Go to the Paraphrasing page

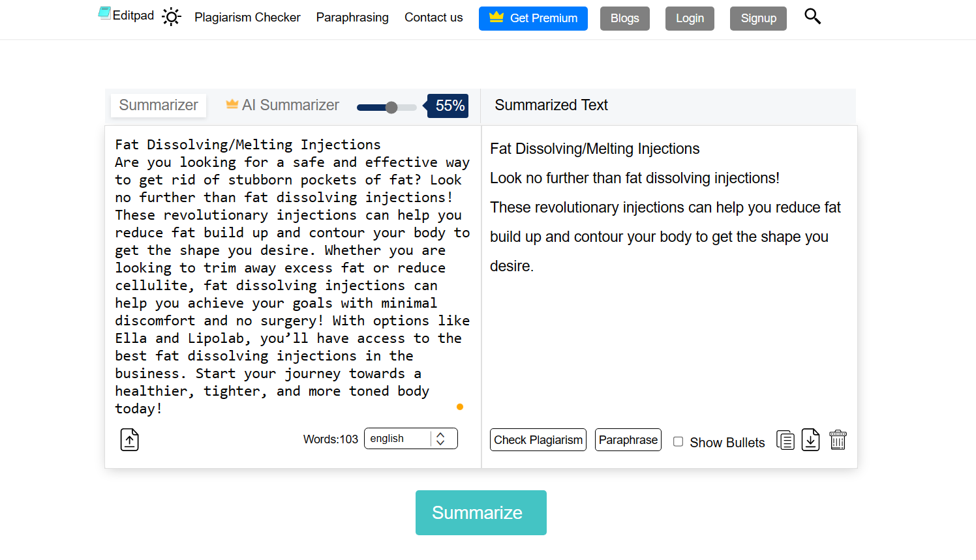pyautogui.click(x=352, y=18)
